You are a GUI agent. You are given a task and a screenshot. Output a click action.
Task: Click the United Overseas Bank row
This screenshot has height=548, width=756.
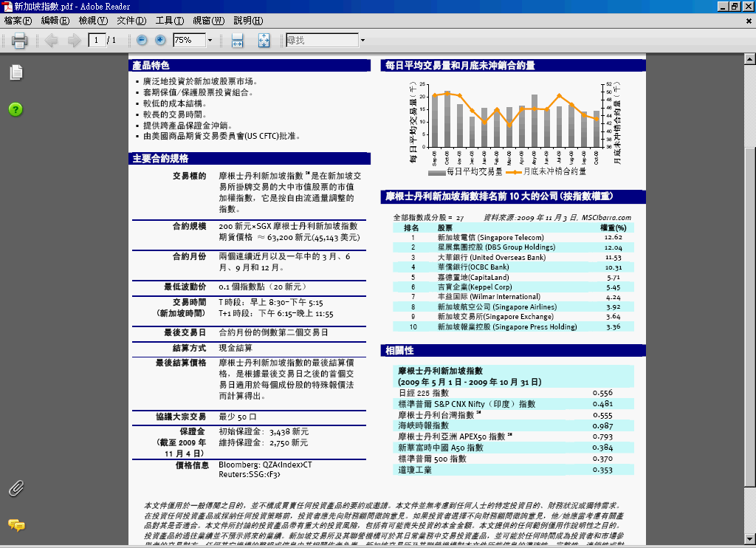coord(514,258)
